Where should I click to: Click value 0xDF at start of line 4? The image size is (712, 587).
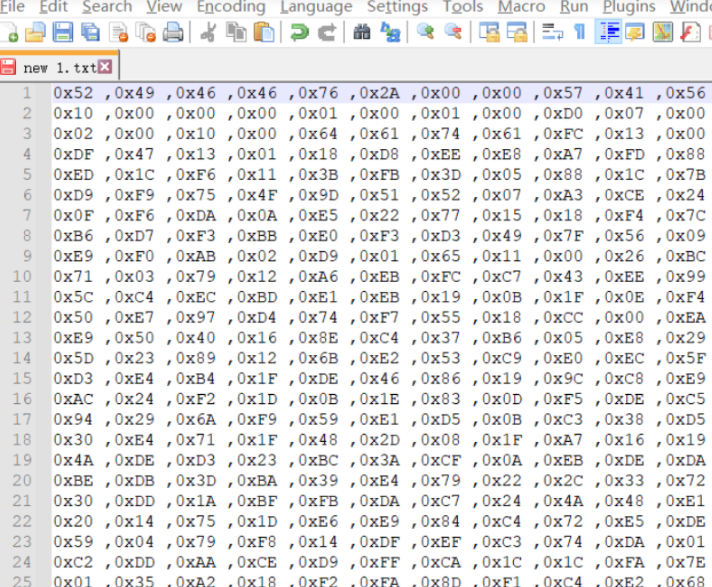pyautogui.click(x=73, y=154)
